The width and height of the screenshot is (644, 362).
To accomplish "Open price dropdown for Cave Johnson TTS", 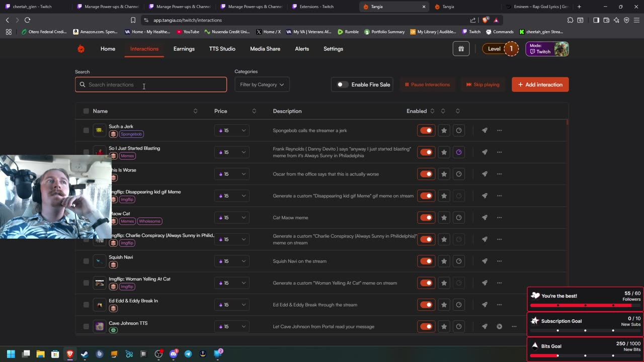I will 231,326.
